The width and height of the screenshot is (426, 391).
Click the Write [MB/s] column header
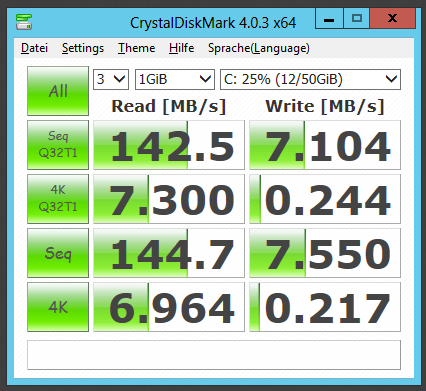coord(325,106)
